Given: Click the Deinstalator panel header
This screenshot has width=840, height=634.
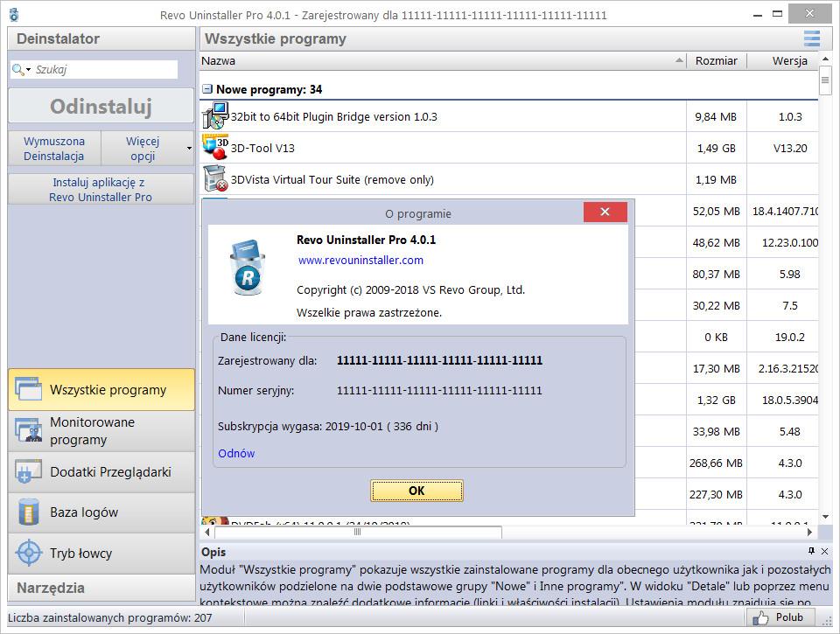Looking at the screenshot, I should tap(101, 38).
